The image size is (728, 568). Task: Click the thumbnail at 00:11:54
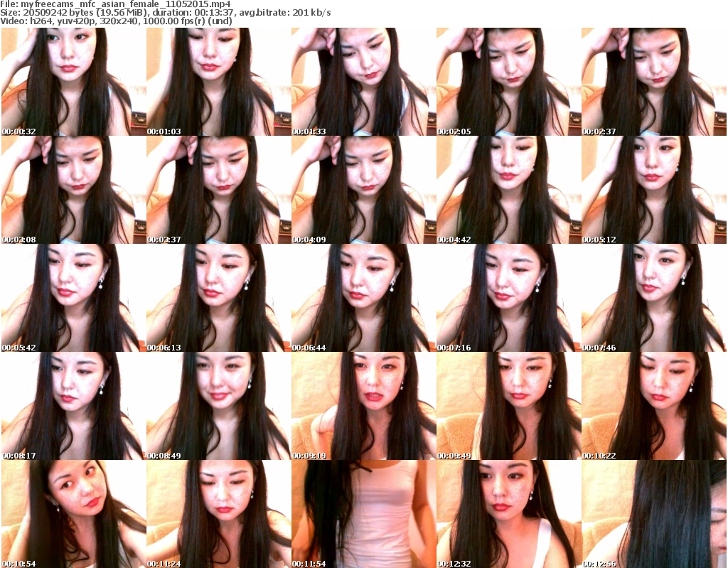click(363, 514)
